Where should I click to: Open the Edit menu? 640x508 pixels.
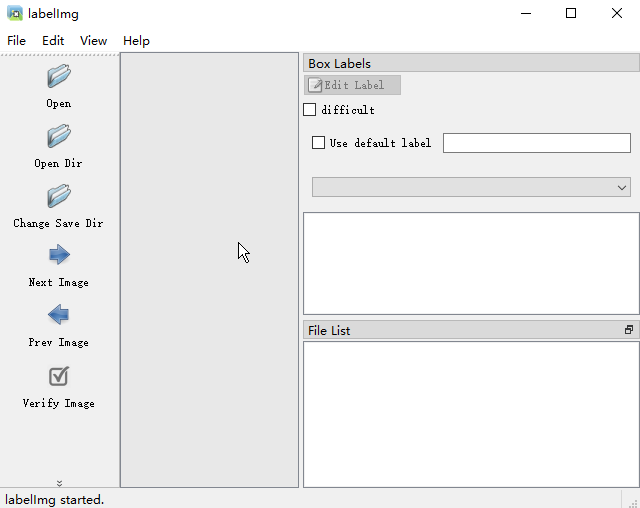pos(53,41)
